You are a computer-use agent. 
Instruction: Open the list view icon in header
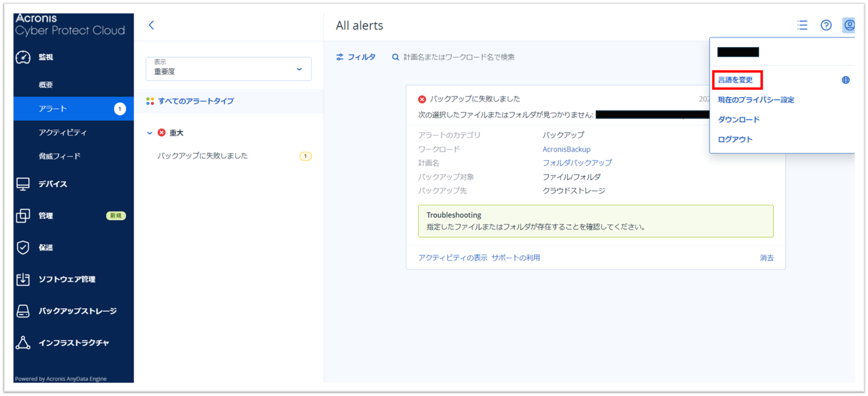coord(802,25)
